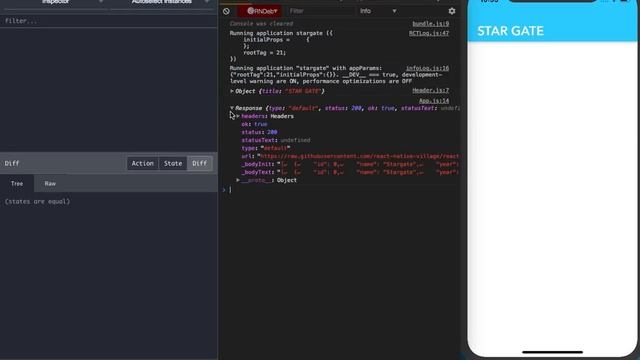Focus the inspector filter... field
Image resolution: width=640 pixels, height=360 pixels.
tap(109, 21)
